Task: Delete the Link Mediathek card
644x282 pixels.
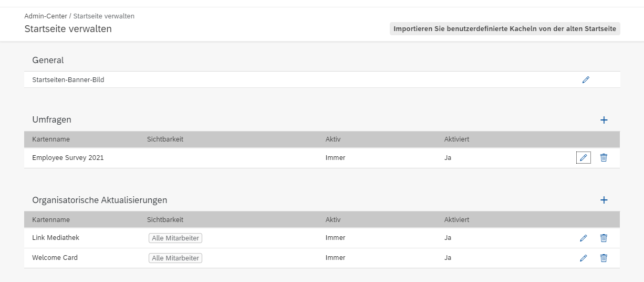Action: point(604,238)
